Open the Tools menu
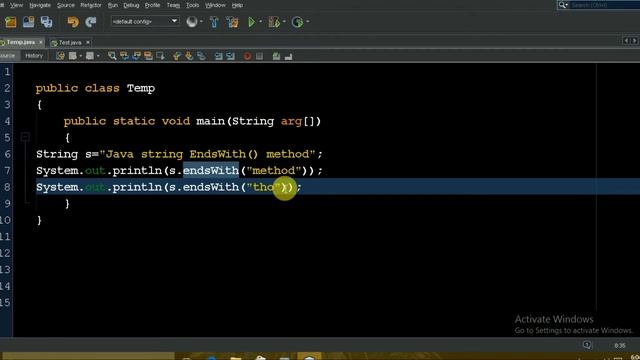 click(x=192, y=5)
